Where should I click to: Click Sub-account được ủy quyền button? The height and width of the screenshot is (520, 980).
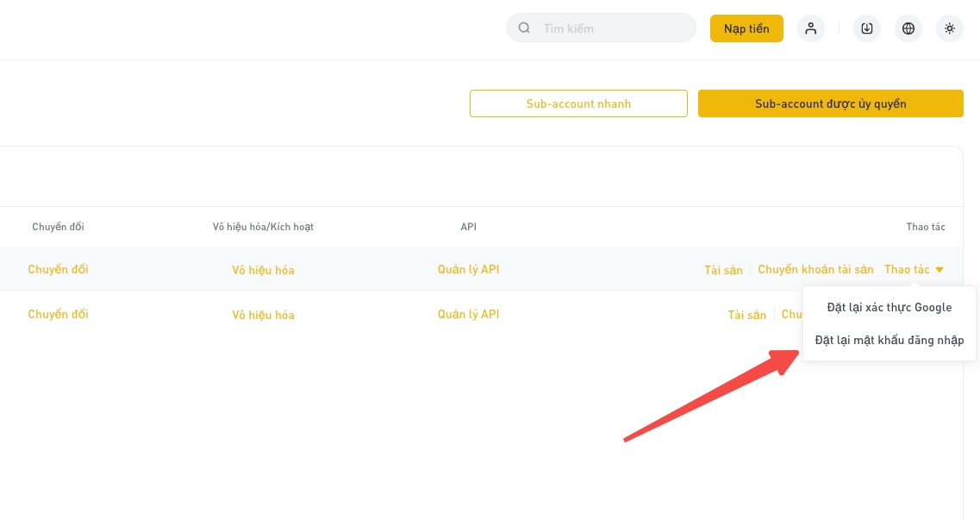coord(830,103)
